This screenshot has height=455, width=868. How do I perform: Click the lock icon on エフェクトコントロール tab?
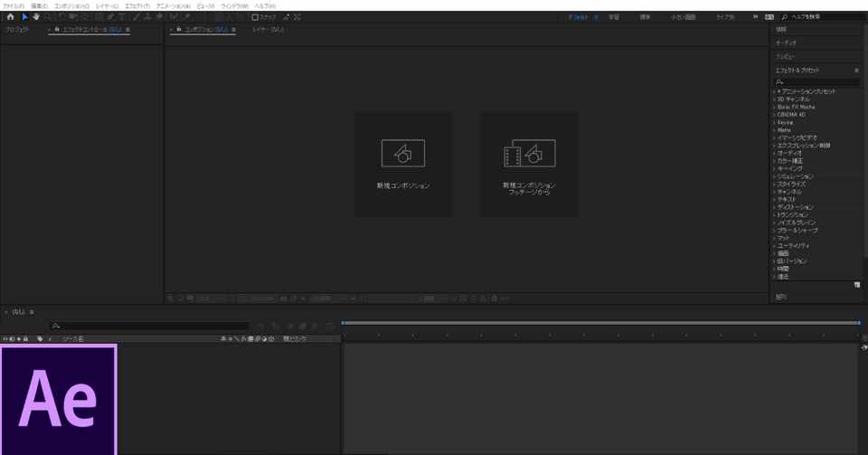(57, 29)
